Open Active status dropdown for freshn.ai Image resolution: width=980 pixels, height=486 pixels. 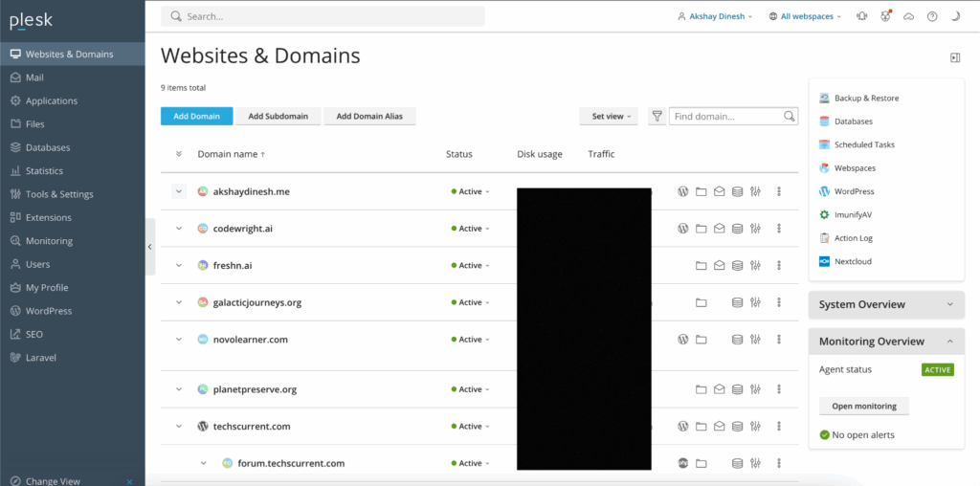[x=470, y=266]
